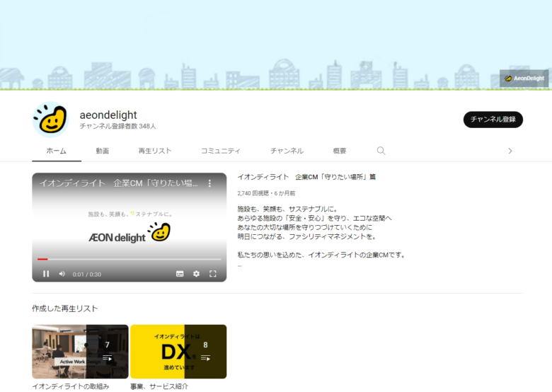This screenshot has height=392, width=552.
Task: Open the DX playlist thumbnail
Action: pos(178,352)
